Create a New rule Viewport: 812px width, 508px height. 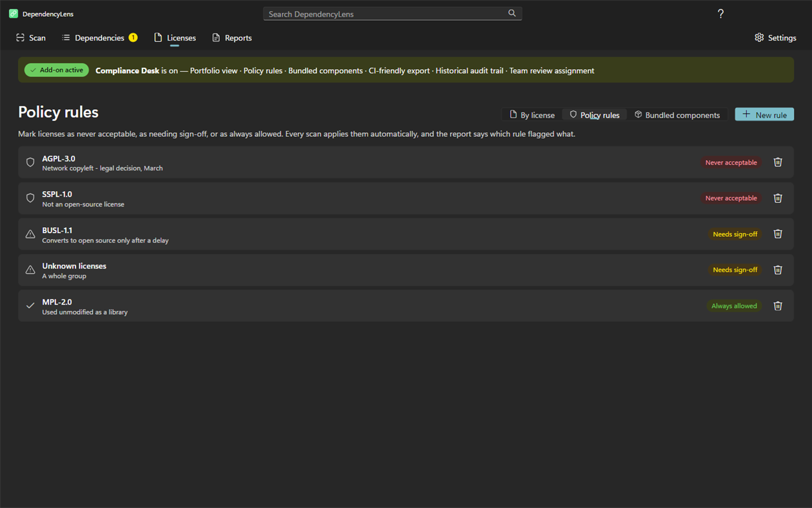point(764,114)
